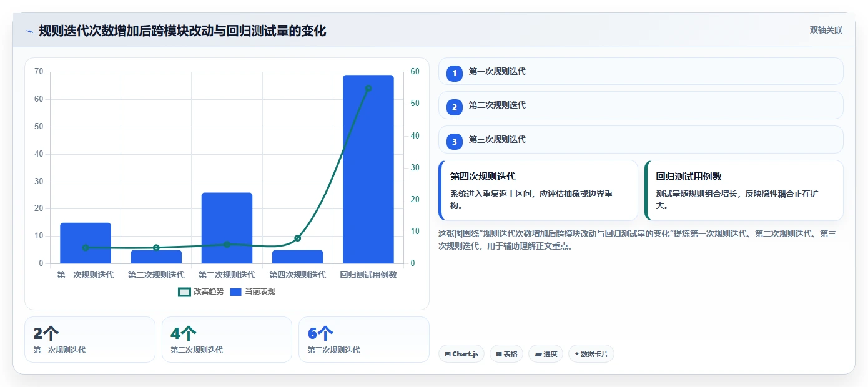Open the 第三次规则迭代 list item
Screen dimensions: 868x387
click(641, 139)
